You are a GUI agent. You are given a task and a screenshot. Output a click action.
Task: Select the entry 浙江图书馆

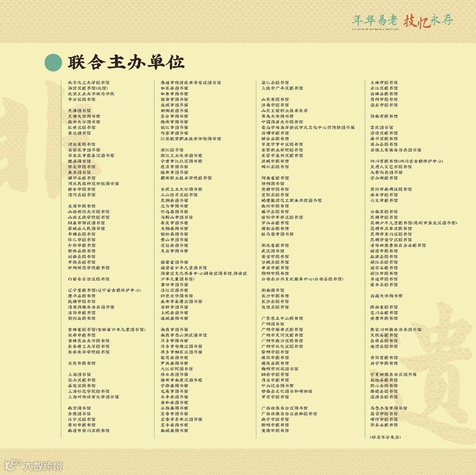coord(172,150)
